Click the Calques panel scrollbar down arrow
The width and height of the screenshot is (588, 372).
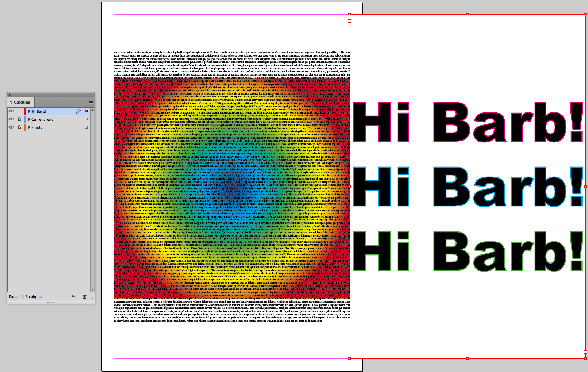tap(93, 289)
